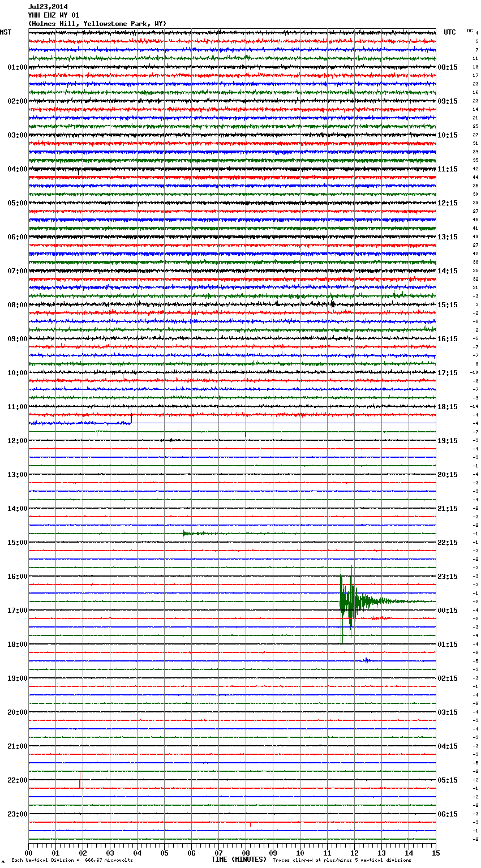Click the "MST" time zone label

click(x=6, y=32)
